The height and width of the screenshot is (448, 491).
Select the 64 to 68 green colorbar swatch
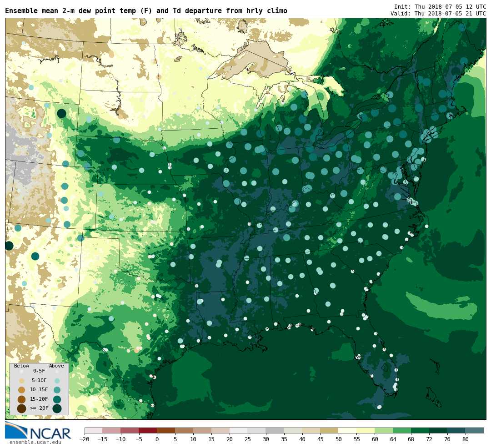pos(402,430)
